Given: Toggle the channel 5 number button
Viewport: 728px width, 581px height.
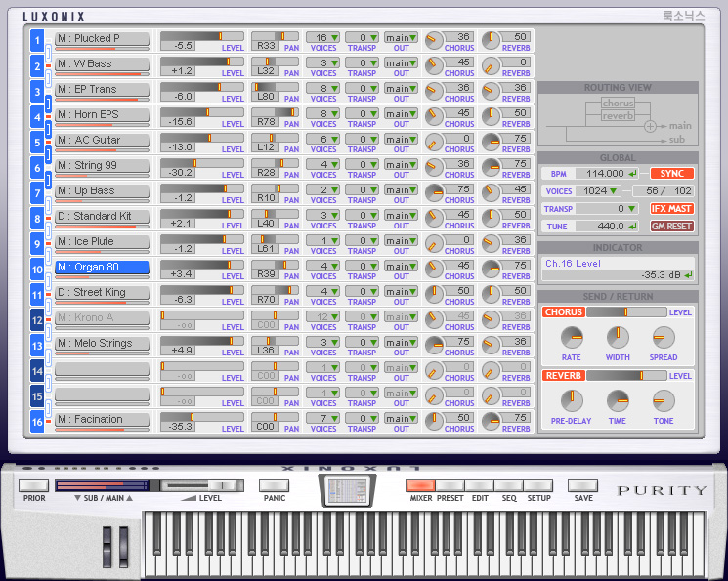Looking at the screenshot, I should pos(37,143).
